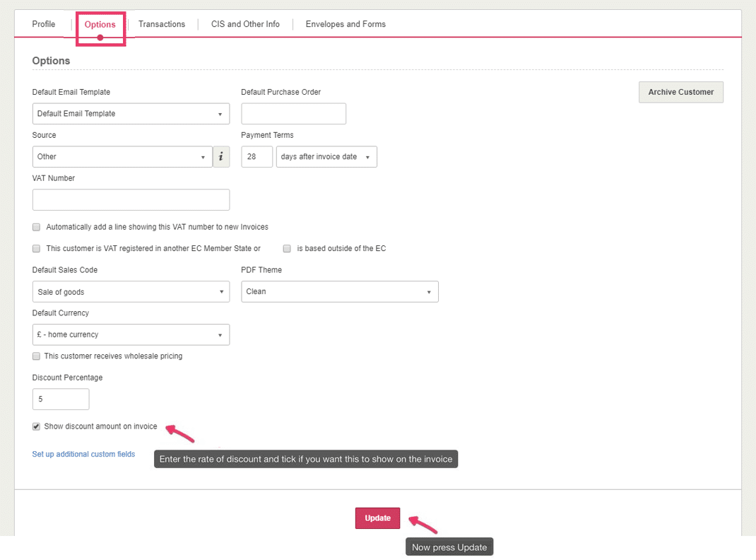Open the PDF Theme dropdown
This screenshot has height=560, width=756.
[339, 292]
